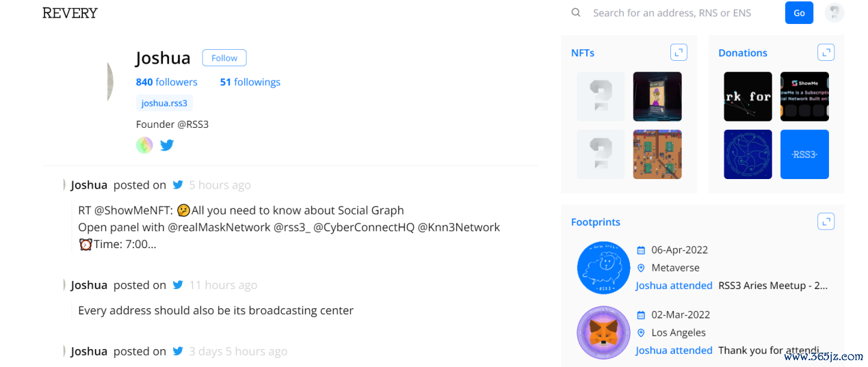View the 840 followers list
The width and height of the screenshot is (868, 367).
pos(166,82)
